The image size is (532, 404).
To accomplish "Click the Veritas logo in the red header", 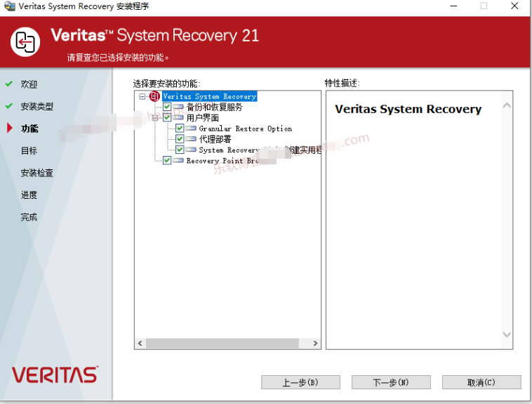I will (x=25, y=42).
